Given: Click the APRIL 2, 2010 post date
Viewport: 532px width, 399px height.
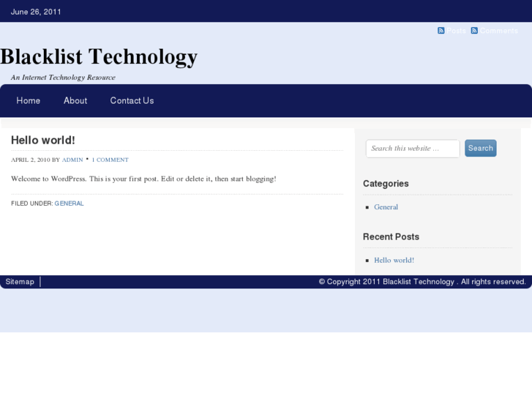Looking at the screenshot, I should coord(31,160).
